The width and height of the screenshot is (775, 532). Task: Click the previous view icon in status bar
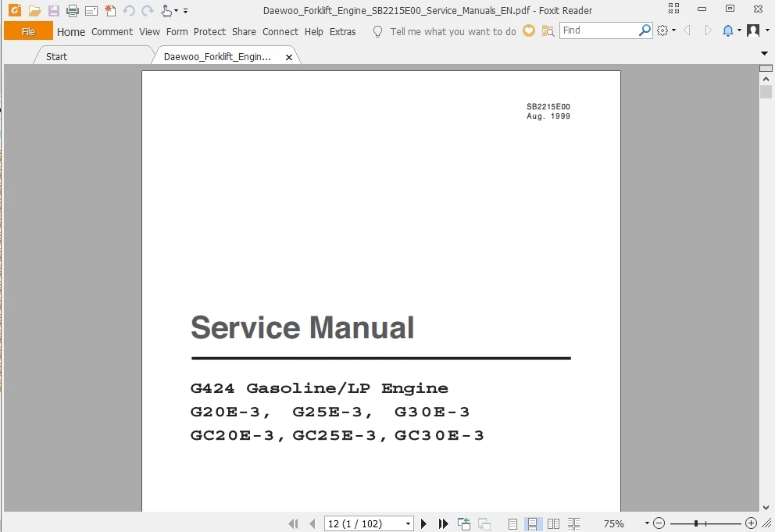point(463,523)
